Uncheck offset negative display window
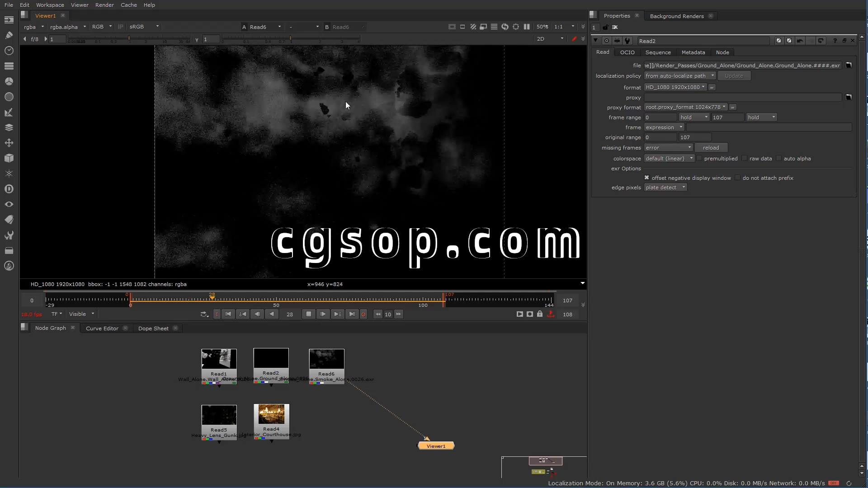Screen dimensions: 868x488 pyautogui.click(x=646, y=178)
